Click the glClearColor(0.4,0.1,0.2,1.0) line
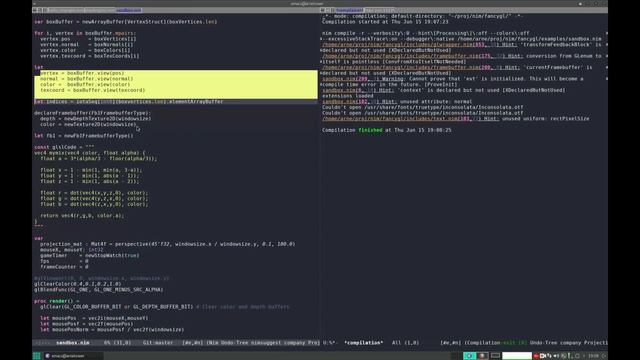640x360 pixels. [78, 284]
